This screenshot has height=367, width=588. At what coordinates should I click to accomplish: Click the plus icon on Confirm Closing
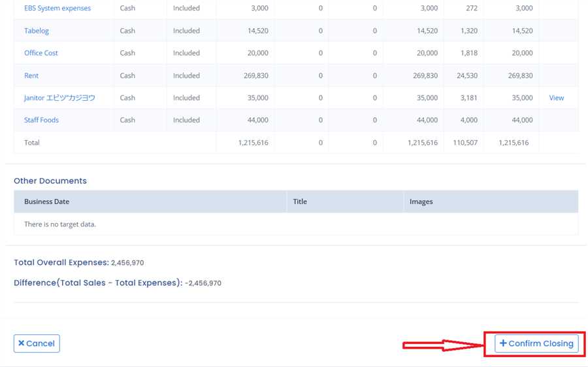coord(503,343)
